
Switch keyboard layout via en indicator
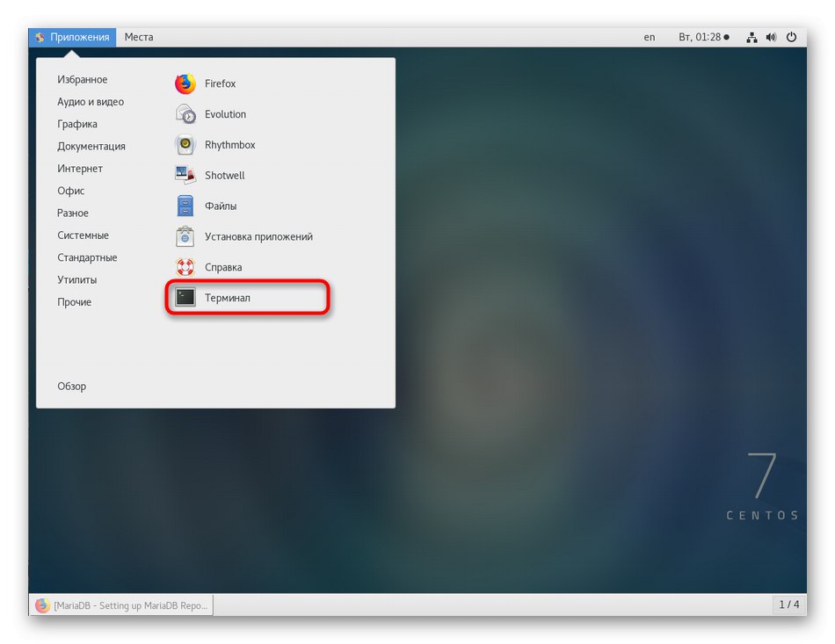point(650,37)
